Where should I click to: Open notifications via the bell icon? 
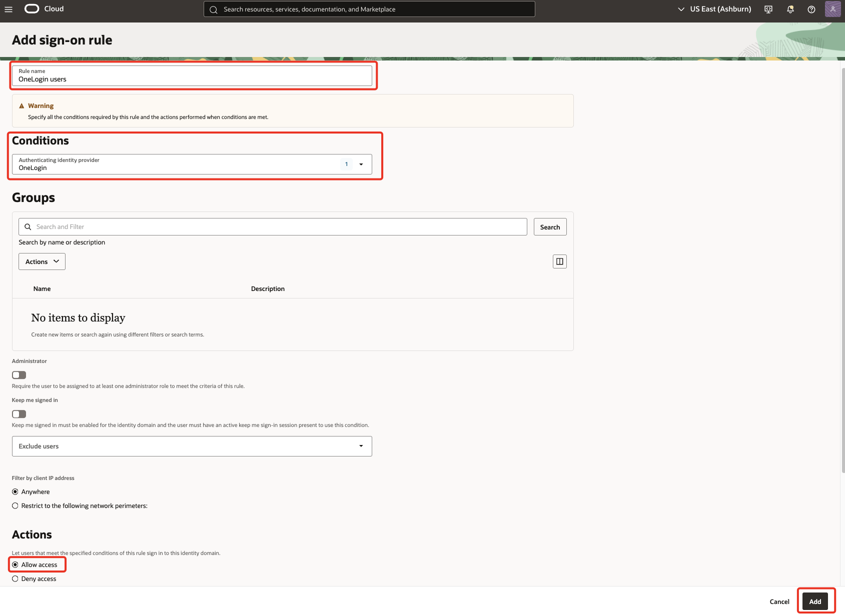790,9
